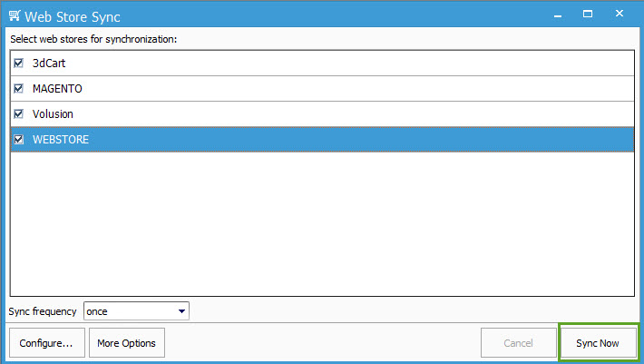The height and width of the screenshot is (364, 644).
Task: Select the 3dCart store name
Action: coord(49,63)
